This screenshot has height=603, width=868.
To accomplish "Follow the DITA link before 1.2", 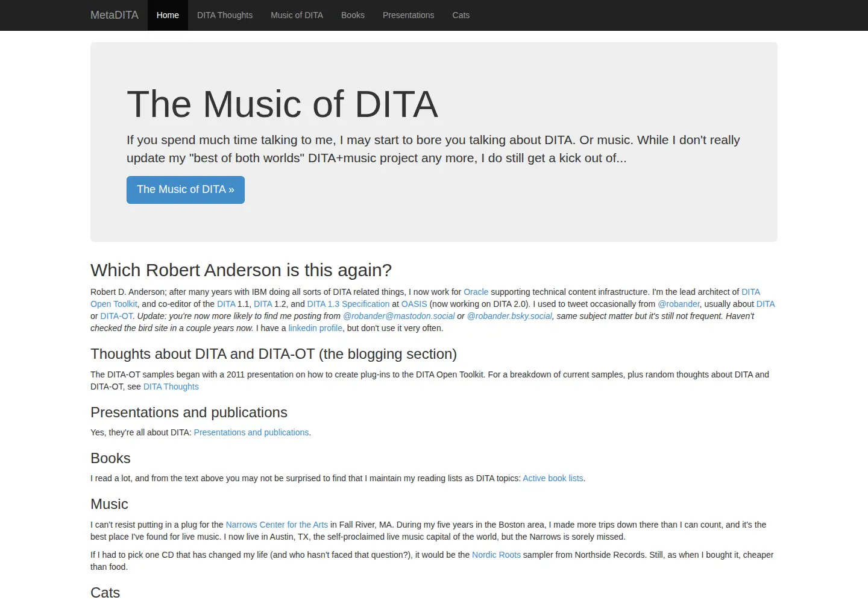I will 263,304.
